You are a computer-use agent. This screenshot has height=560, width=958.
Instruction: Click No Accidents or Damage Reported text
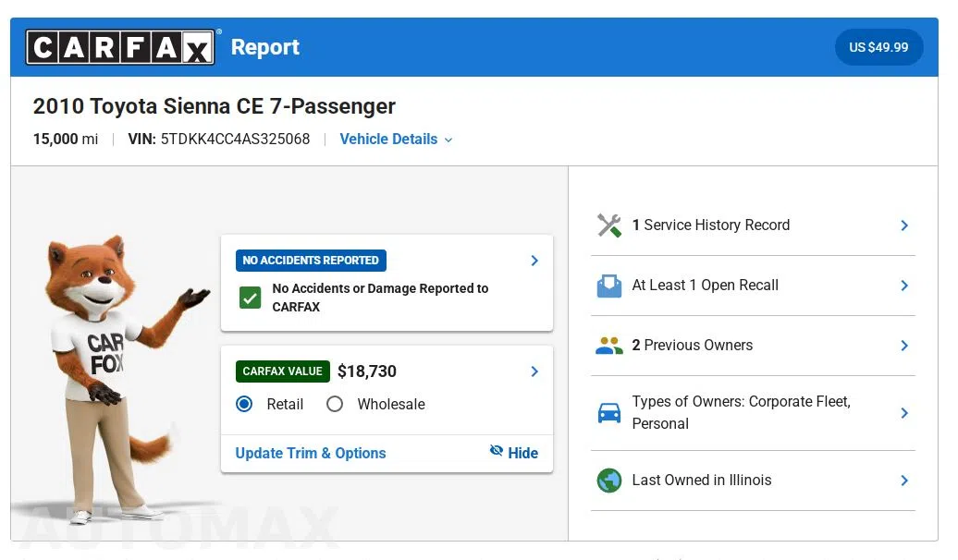click(380, 298)
